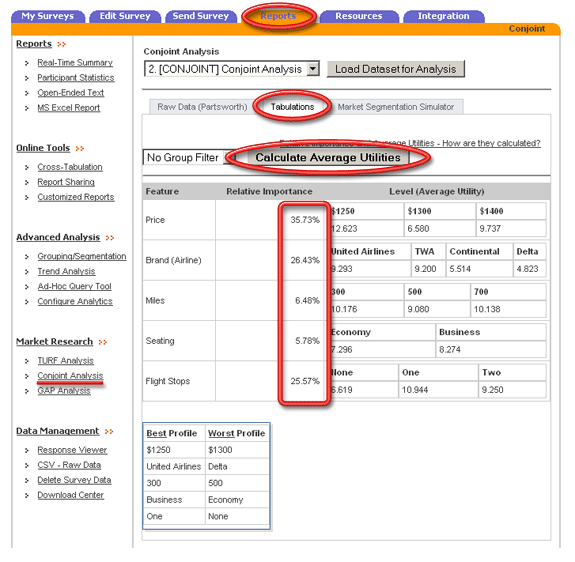Click the Continental utility 5.514
This screenshot has width=575, height=562.
point(460,269)
